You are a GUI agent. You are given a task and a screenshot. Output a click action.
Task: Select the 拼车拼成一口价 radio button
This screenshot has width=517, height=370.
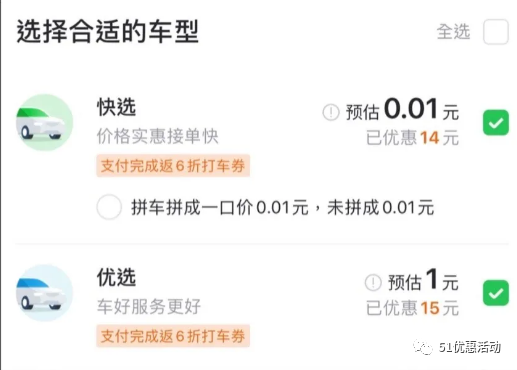pos(109,207)
